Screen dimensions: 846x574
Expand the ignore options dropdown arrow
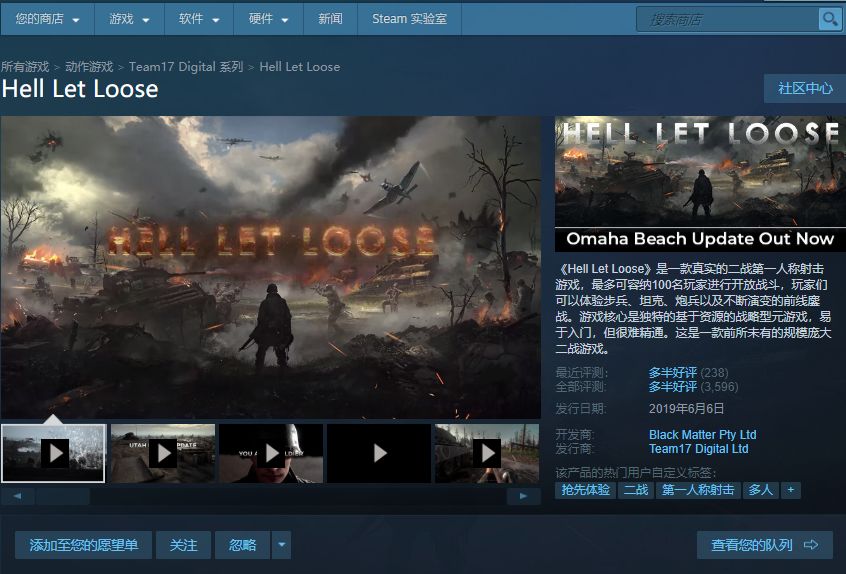click(x=281, y=545)
